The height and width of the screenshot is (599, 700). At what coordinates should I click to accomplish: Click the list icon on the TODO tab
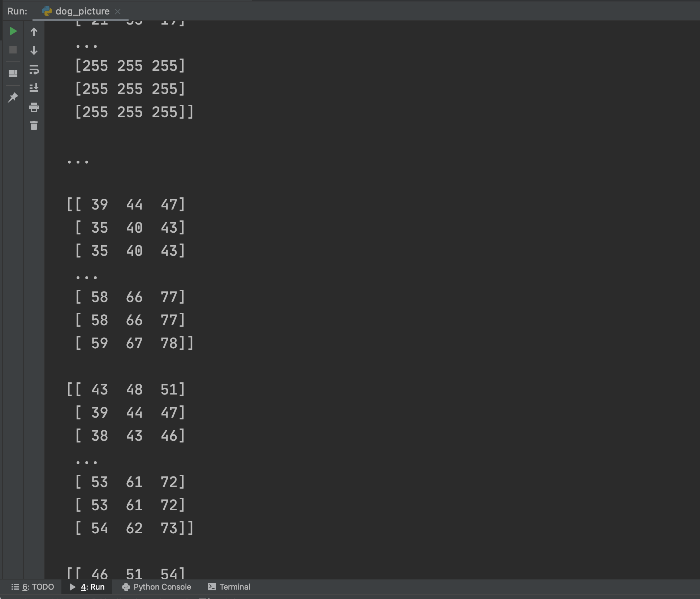(x=15, y=587)
